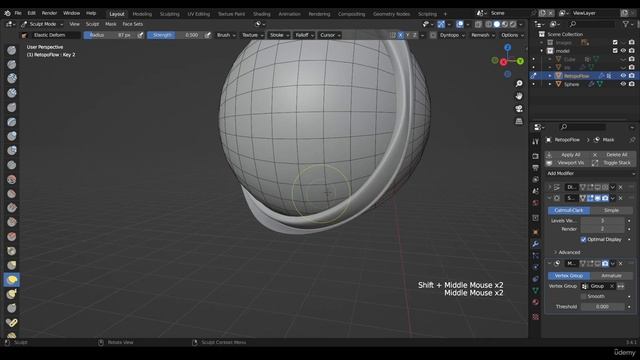This screenshot has height=360, width=640.
Task: Switch perspective/orthographic grid icon
Action: point(519,122)
